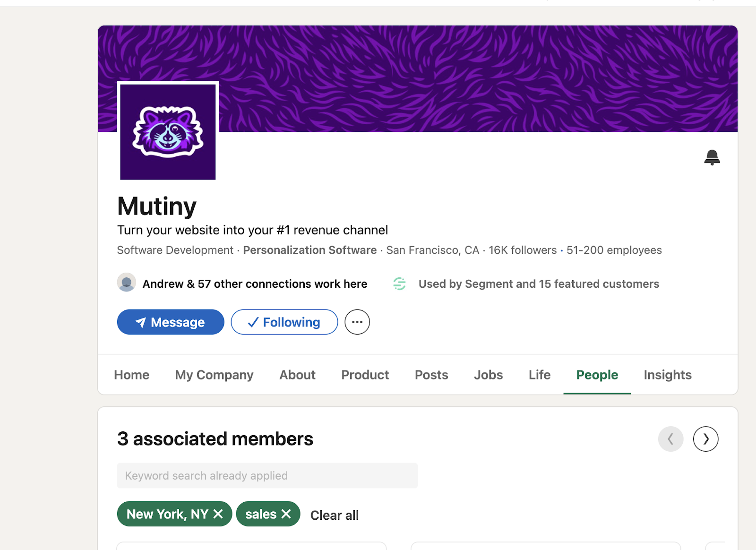Select the Jobs tab
The height and width of the screenshot is (550, 756).
488,375
